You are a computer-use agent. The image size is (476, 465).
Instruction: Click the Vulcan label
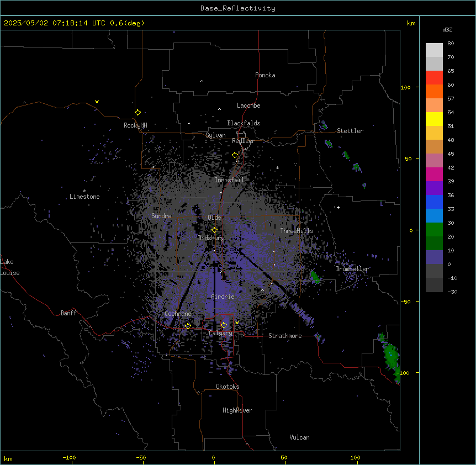pos(299,437)
